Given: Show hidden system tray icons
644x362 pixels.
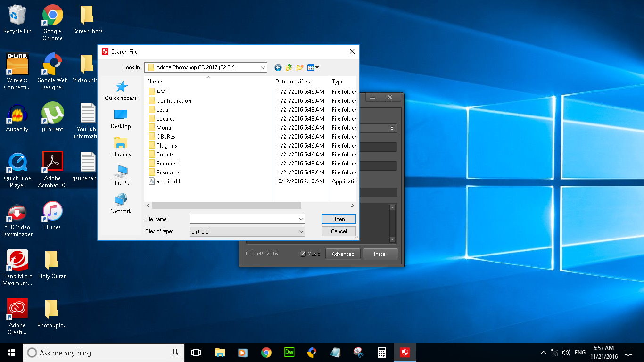Looking at the screenshot, I should point(543,352).
